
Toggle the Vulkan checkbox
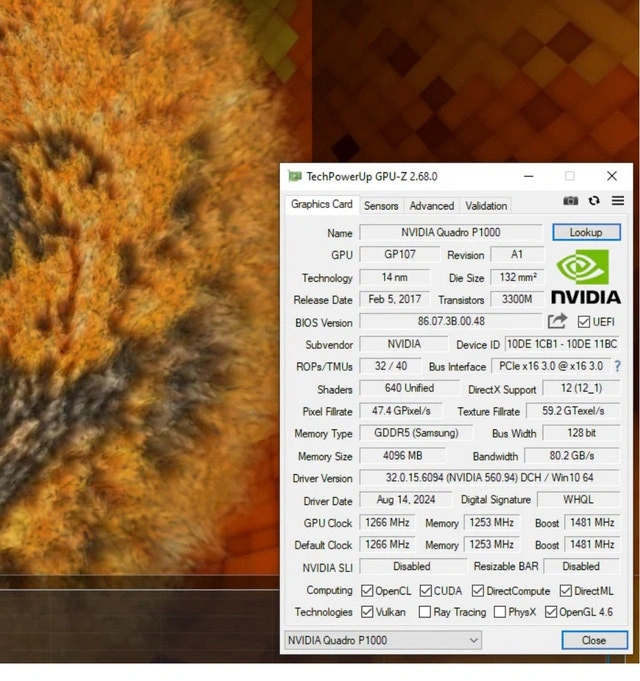[367, 612]
